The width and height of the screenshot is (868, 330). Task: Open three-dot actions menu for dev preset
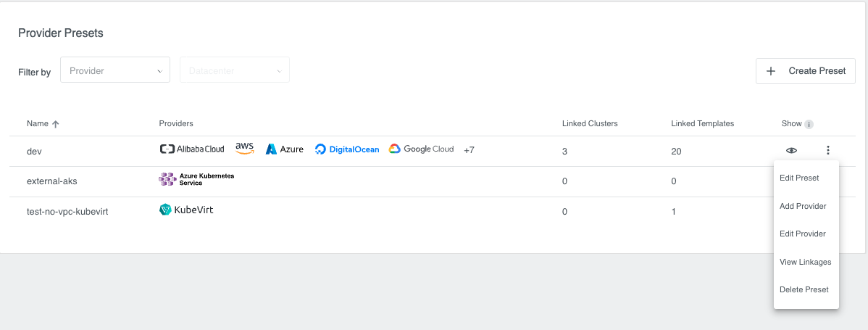pyautogui.click(x=827, y=151)
